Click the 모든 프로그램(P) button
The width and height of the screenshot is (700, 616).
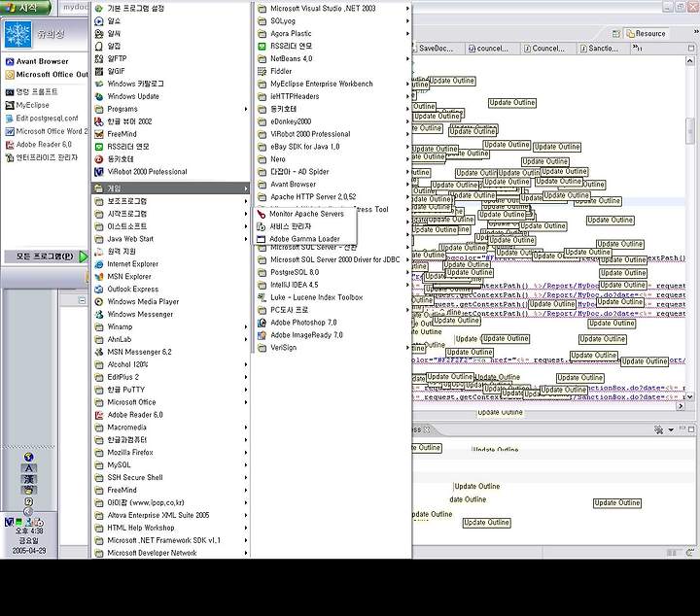click(46, 257)
